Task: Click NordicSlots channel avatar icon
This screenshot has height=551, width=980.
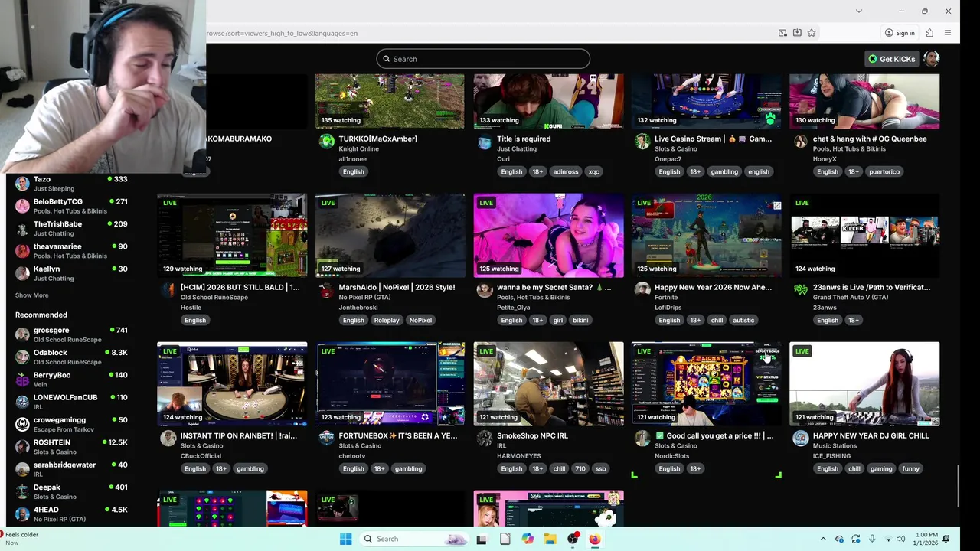Action: coord(642,439)
